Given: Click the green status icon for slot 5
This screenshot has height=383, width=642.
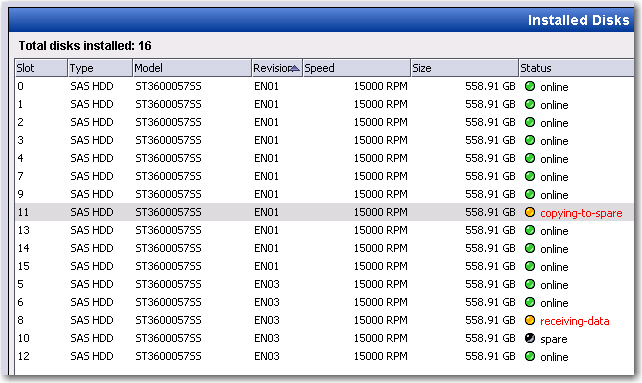Looking at the screenshot, I should click(x=530, y=284).
